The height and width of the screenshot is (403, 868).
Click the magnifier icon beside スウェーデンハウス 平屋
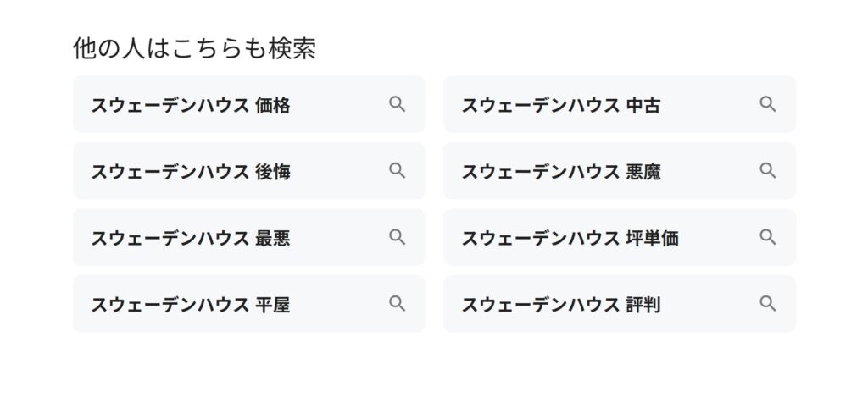pos(397,303)
